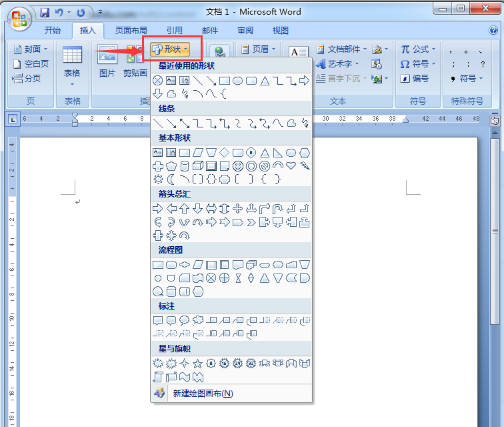The width and height of the screenshot is (504, 427).
Task: Pick the lightning bolt shape
Action: (305, 165)
